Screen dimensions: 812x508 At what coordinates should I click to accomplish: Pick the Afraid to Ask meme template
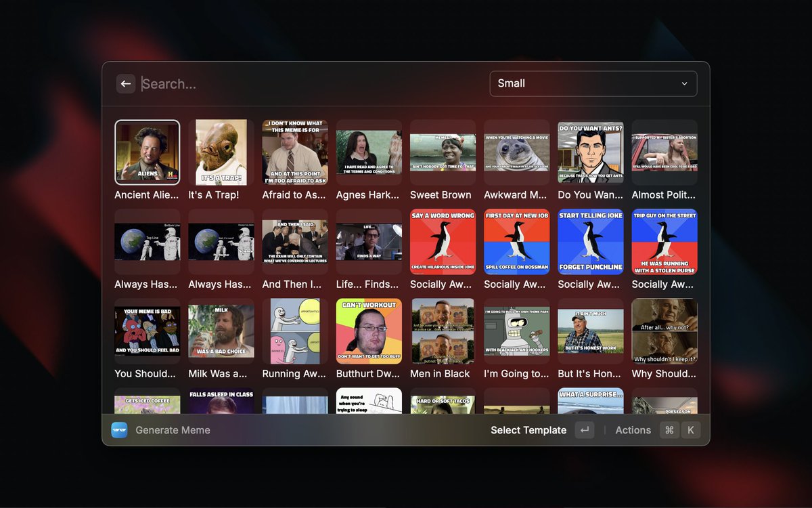(295, 152)
